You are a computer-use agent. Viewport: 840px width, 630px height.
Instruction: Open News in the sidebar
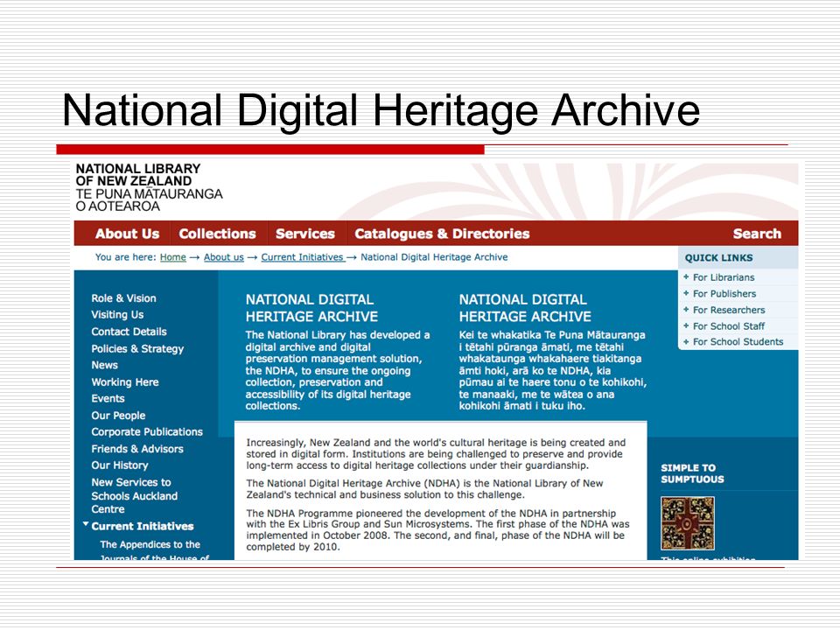click(x=104, y=365)
